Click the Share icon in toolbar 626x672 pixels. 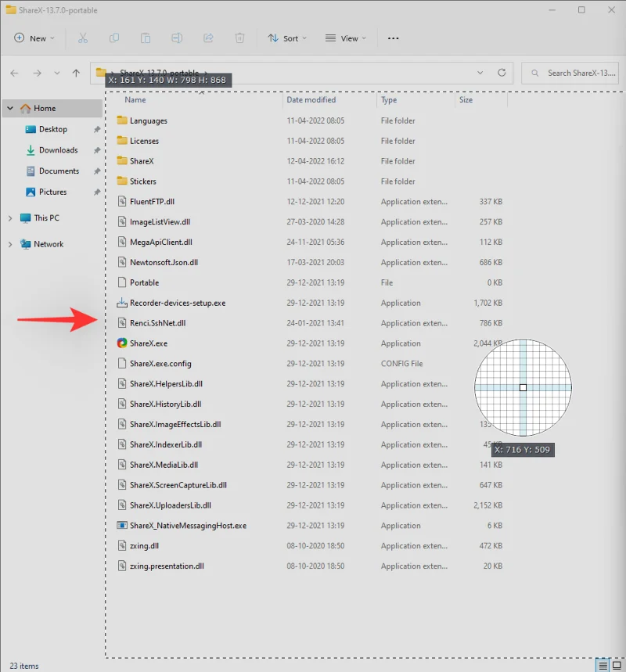[x=208, y=38]
